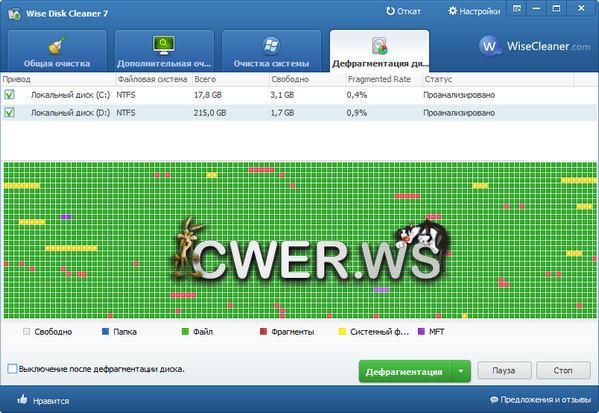Select the Дефрагментация диска tab

coord(379,51)
